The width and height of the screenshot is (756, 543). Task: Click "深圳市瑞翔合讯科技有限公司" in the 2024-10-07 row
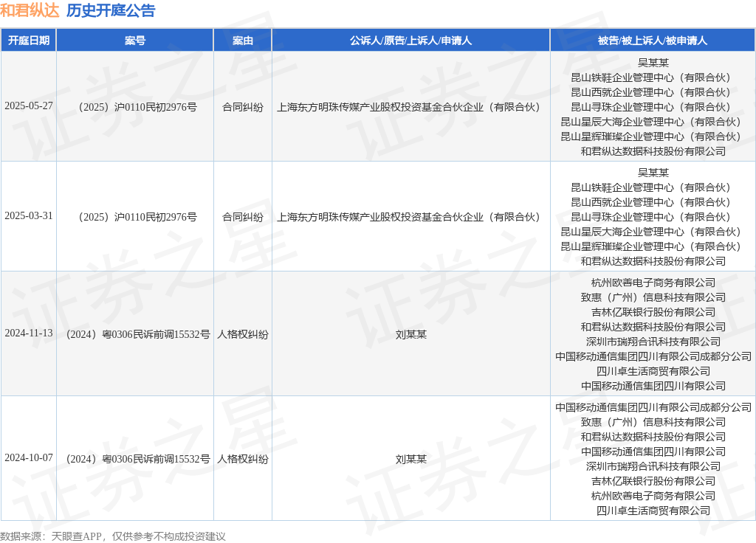tap(653, 466)
